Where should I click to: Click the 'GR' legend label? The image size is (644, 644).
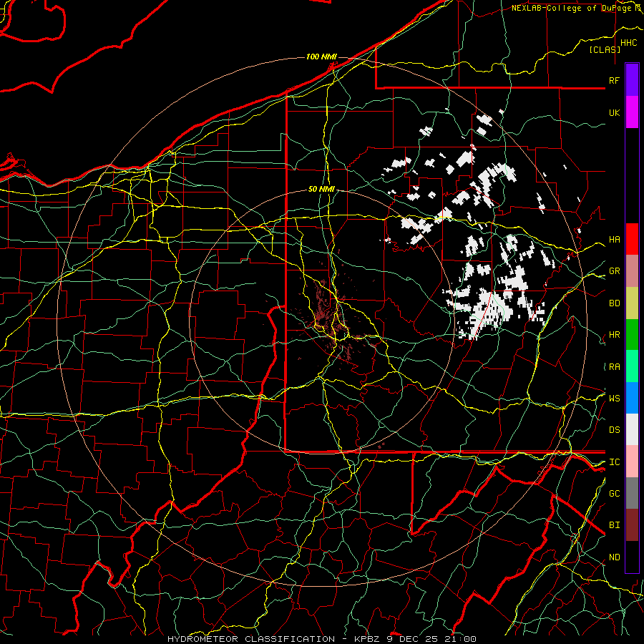(x=614, y=271)
